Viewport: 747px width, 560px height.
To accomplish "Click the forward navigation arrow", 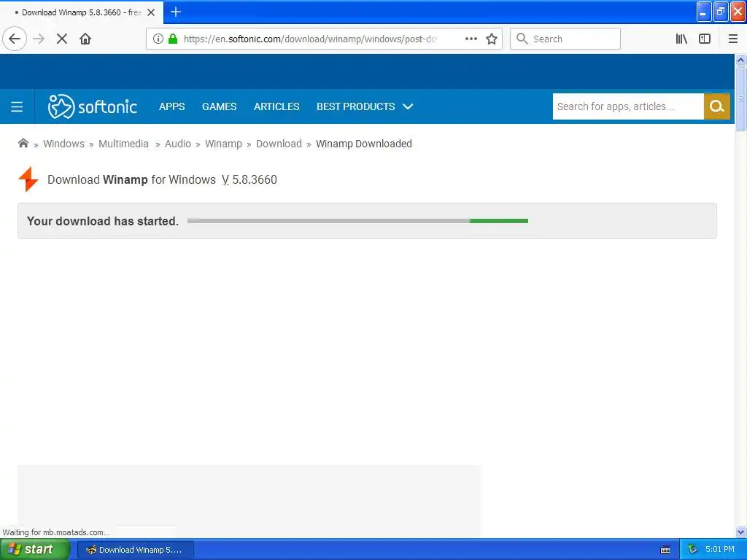I will coord(39,39).
